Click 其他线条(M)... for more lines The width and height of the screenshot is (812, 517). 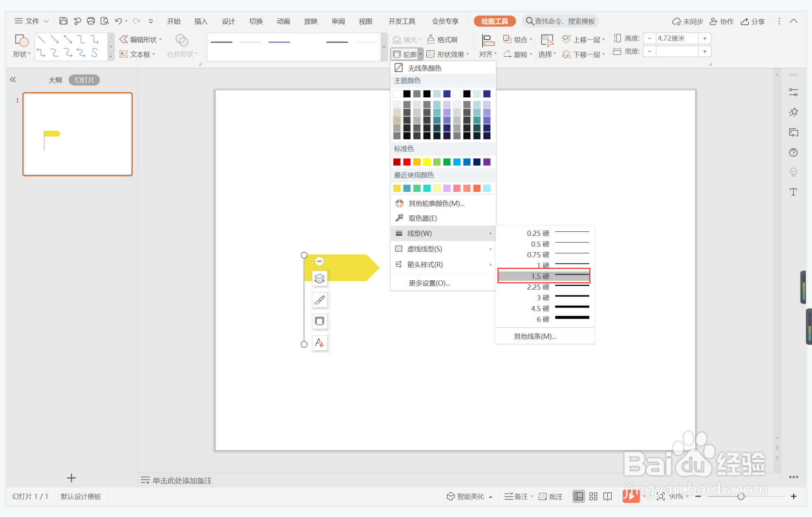(x=535, y=336)
